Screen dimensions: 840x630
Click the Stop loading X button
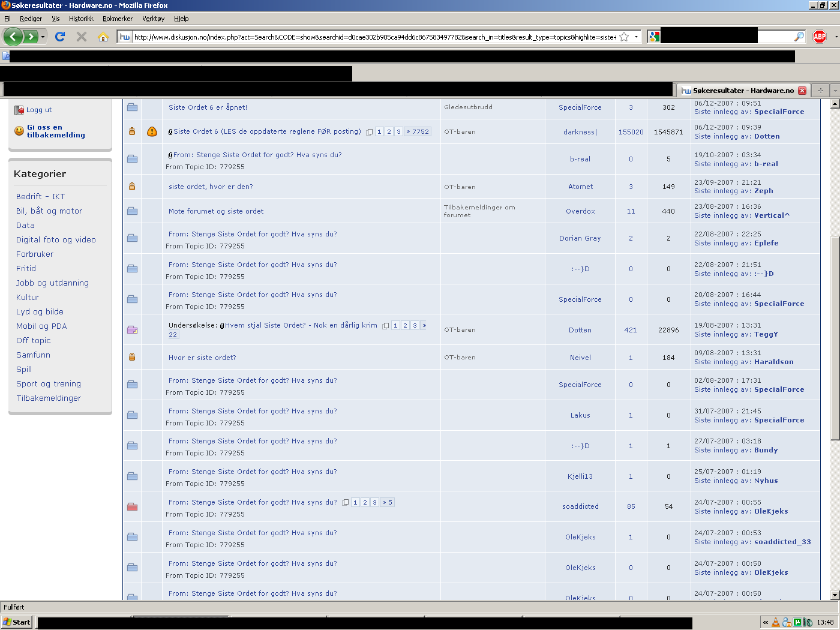(x=82, y=37)
